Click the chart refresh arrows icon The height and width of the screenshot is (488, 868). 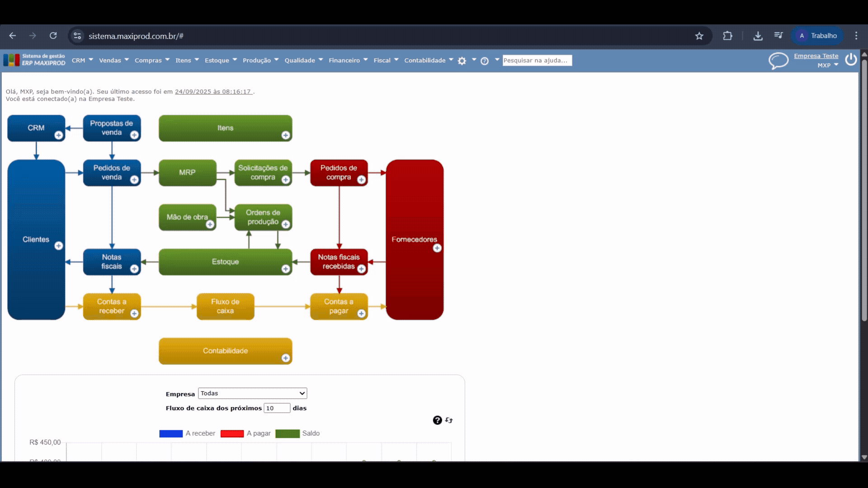pos(449,420)
